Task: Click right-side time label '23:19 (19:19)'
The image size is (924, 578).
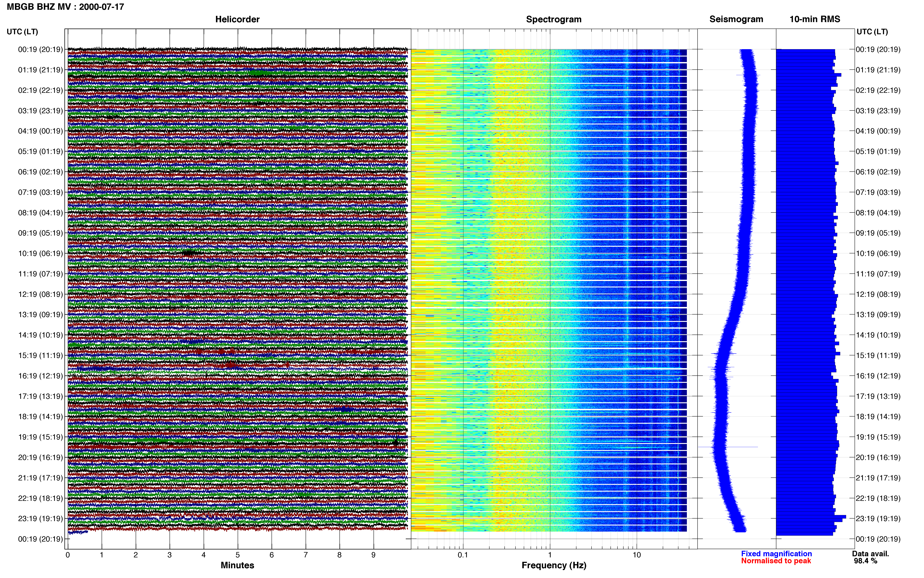Action: 878,518
